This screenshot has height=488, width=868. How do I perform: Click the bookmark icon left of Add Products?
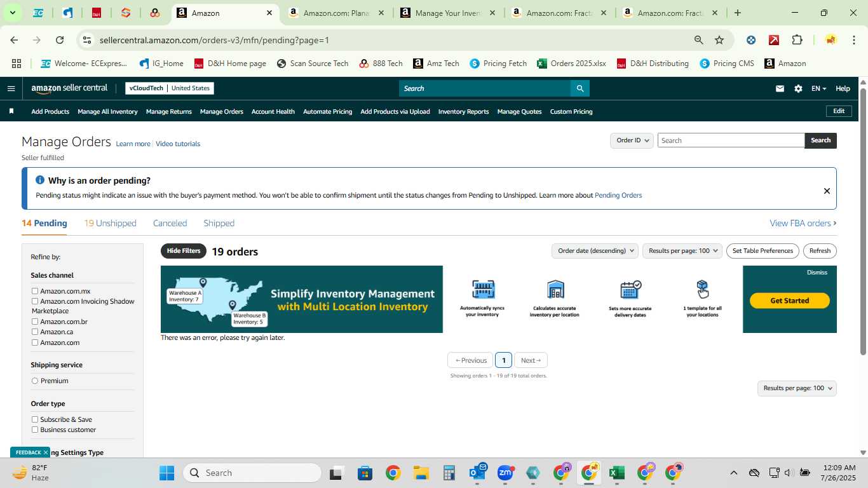[x=11, y=111]
